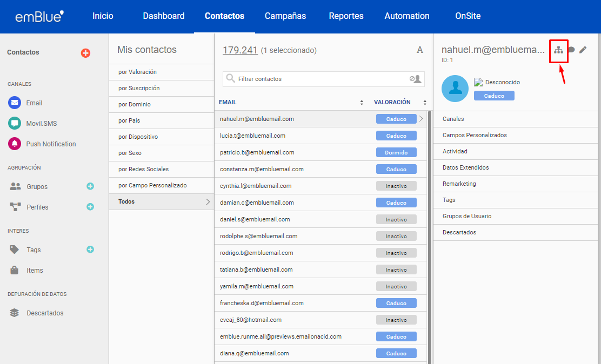
Task: Sort contacts by EMAIL column arrows
Action: tap(362, 102)
